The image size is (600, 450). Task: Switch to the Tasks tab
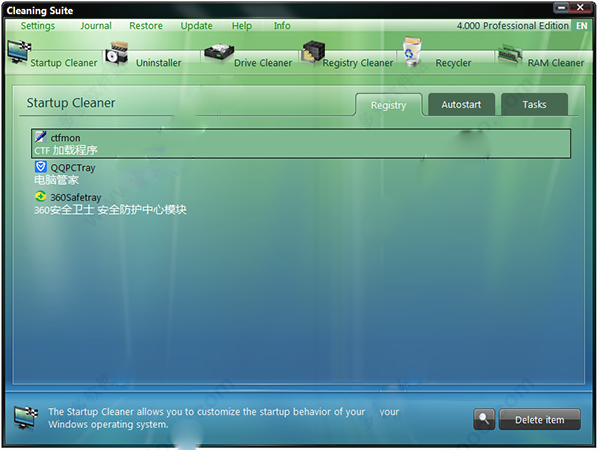coord(534,104)
